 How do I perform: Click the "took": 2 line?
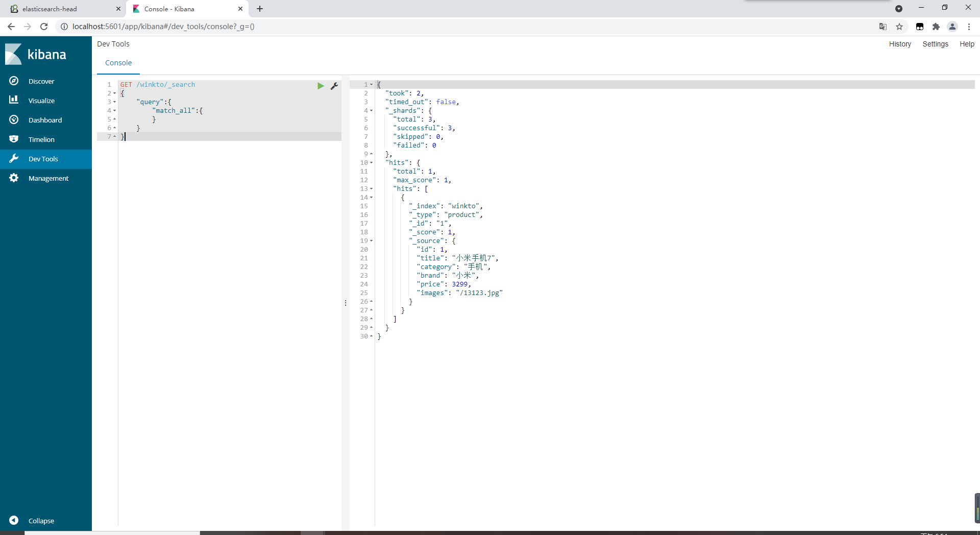tap(404, 93)
